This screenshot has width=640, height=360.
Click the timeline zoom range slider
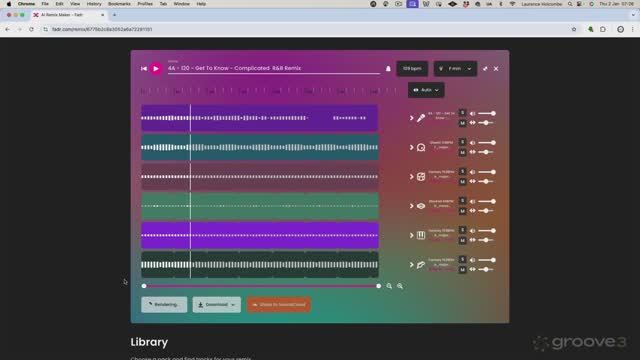click(261, 286)
